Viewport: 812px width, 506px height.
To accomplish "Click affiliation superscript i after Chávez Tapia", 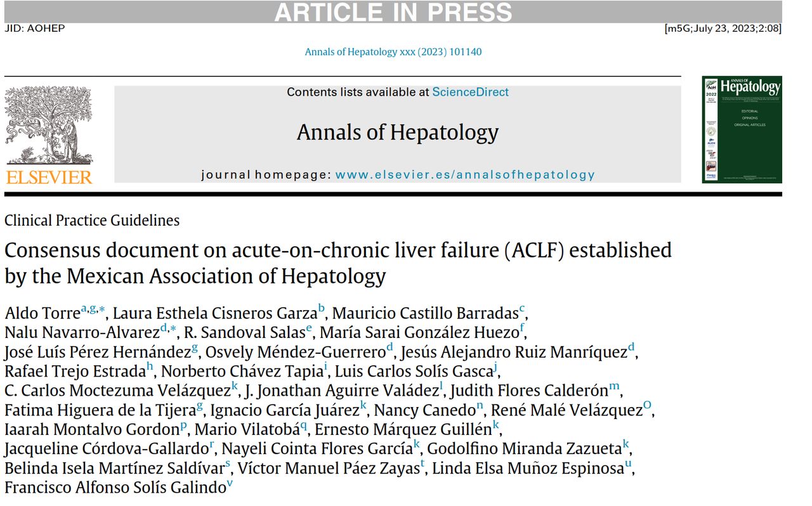I will coord(325,367).
